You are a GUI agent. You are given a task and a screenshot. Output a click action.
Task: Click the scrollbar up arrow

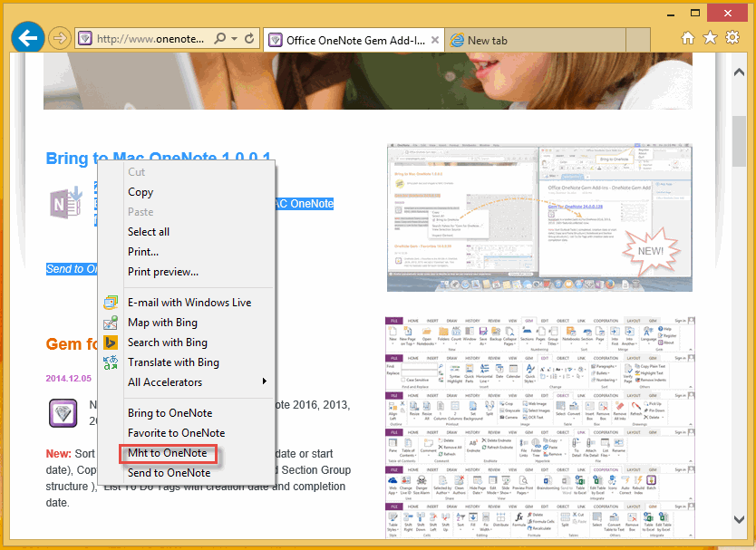click(x=739, y=72)
